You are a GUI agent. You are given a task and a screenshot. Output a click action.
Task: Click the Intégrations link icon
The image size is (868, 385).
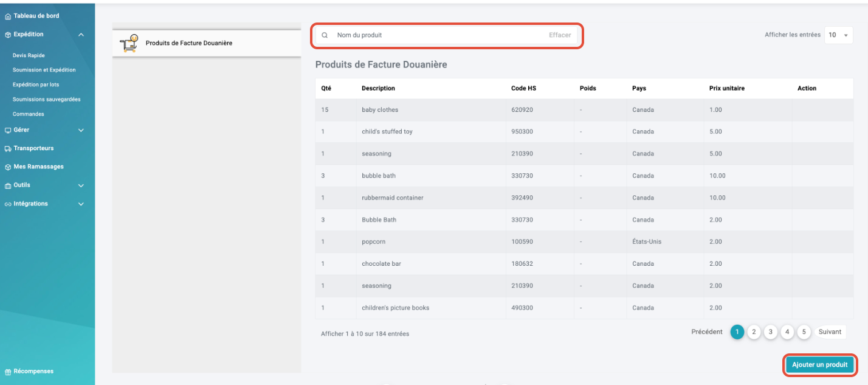pos(7,204)
